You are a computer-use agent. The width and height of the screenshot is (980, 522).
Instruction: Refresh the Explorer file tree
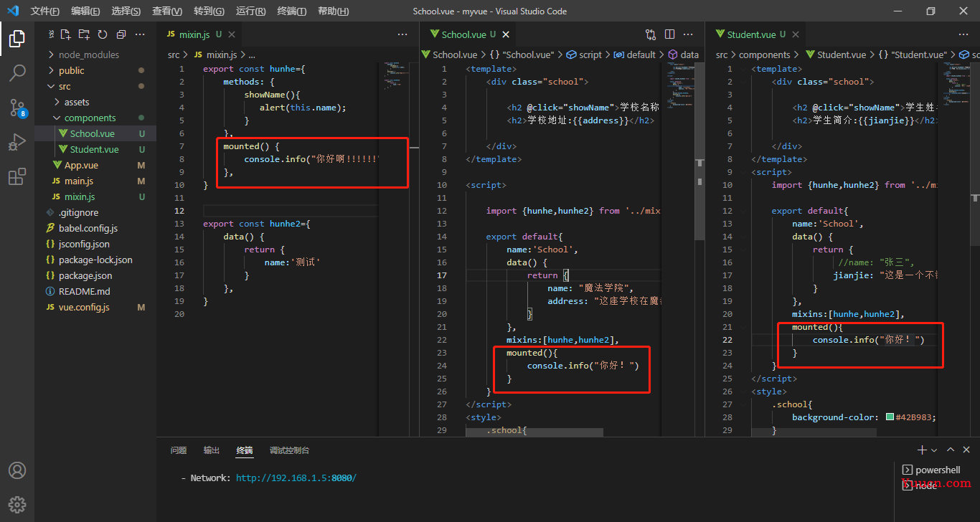(x=103, y=34)
